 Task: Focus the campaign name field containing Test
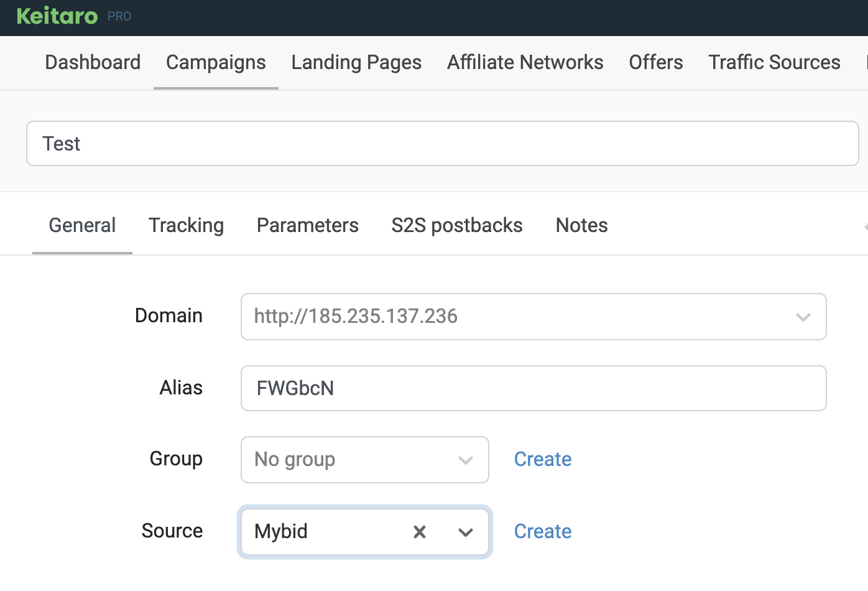442,144
